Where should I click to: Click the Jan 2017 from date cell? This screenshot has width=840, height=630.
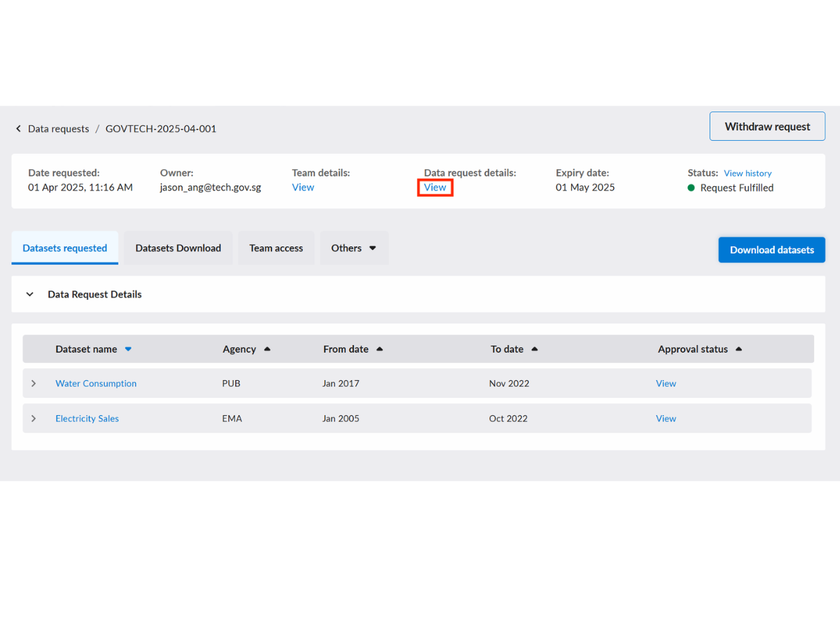(x=341, y=384)
